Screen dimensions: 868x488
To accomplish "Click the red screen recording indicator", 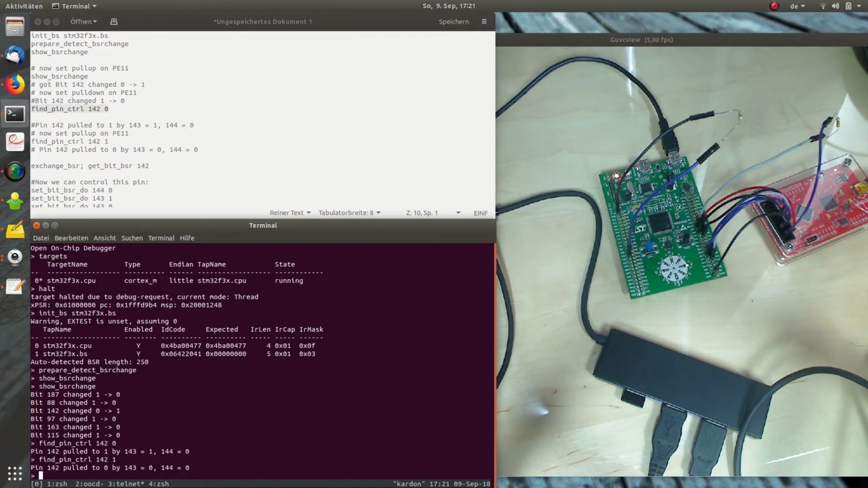I will [774, 6].
